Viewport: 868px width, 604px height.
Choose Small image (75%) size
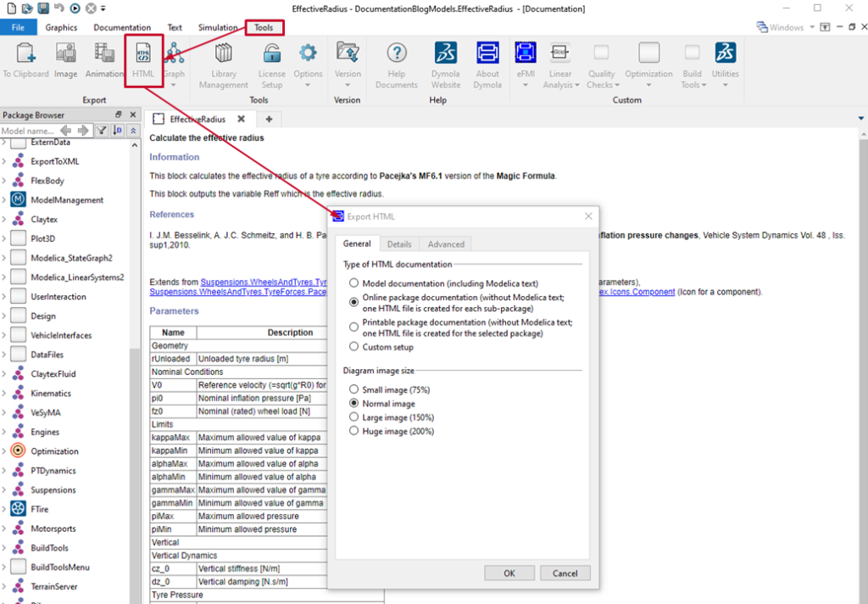pyautogui.click(x=353, y=389)
